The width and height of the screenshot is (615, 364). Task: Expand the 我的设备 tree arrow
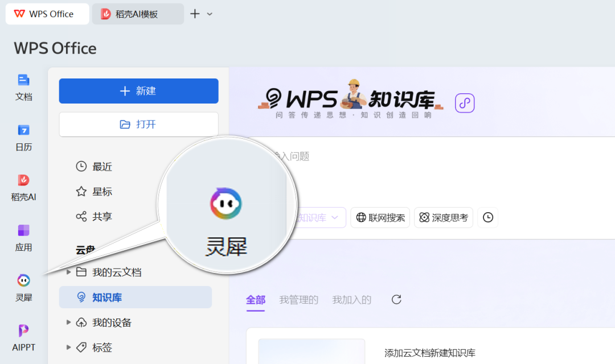[68, 322]
